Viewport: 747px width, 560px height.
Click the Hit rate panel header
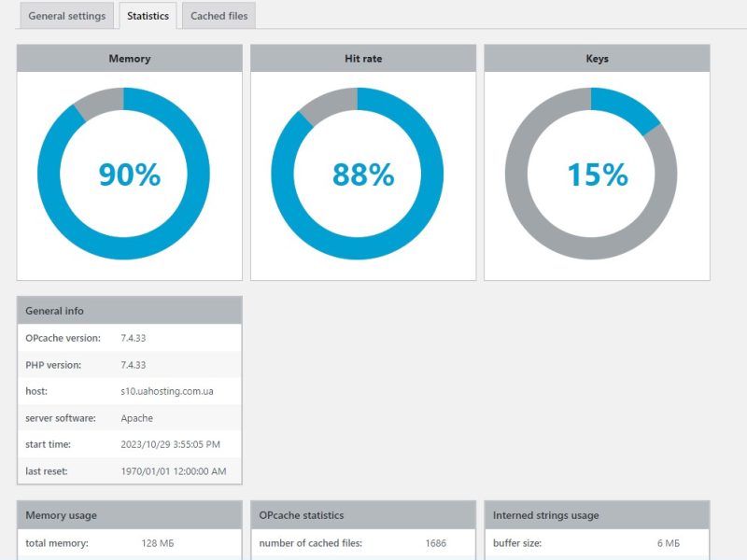click(363, 58)
